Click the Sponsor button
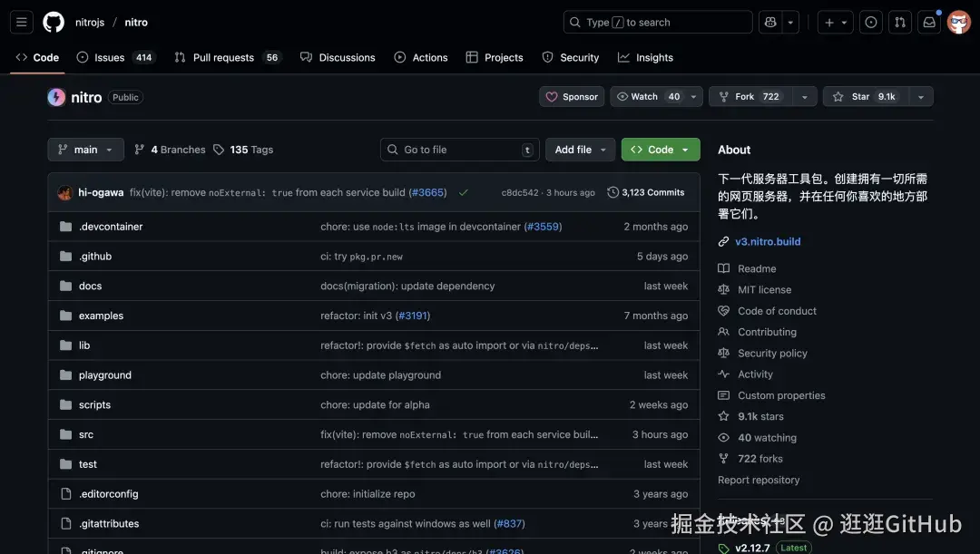 point(572,97)
